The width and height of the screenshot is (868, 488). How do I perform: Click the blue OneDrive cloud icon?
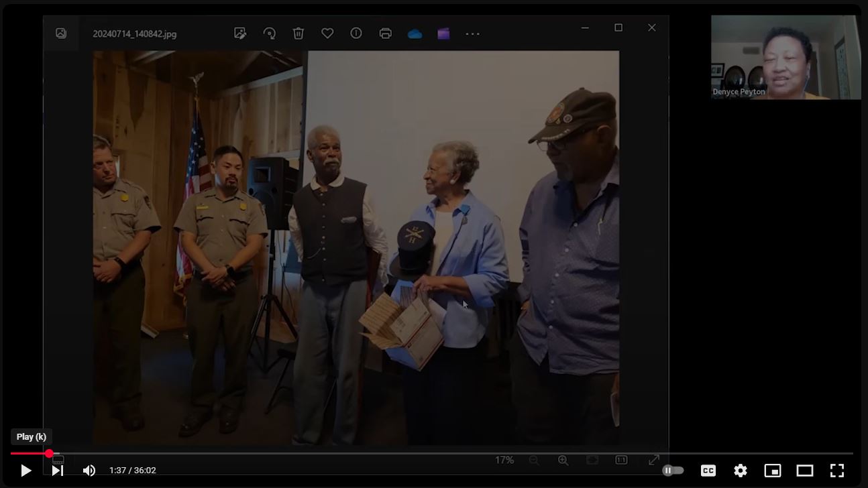[x=415, y=34]
